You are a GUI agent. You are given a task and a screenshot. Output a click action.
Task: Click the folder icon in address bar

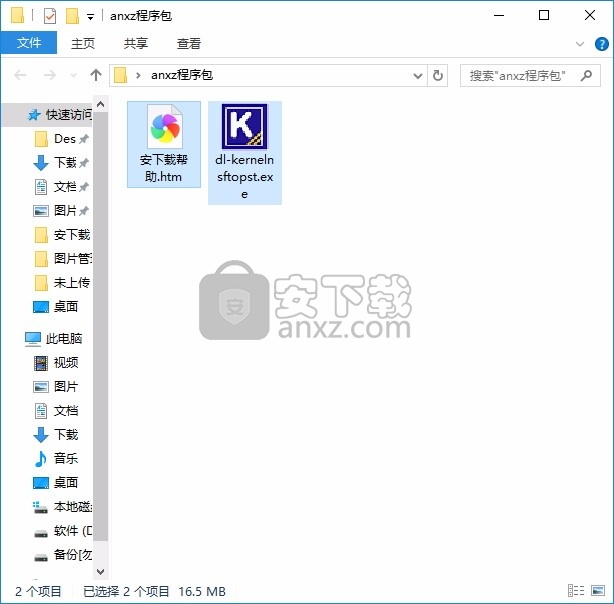[121, 75]
